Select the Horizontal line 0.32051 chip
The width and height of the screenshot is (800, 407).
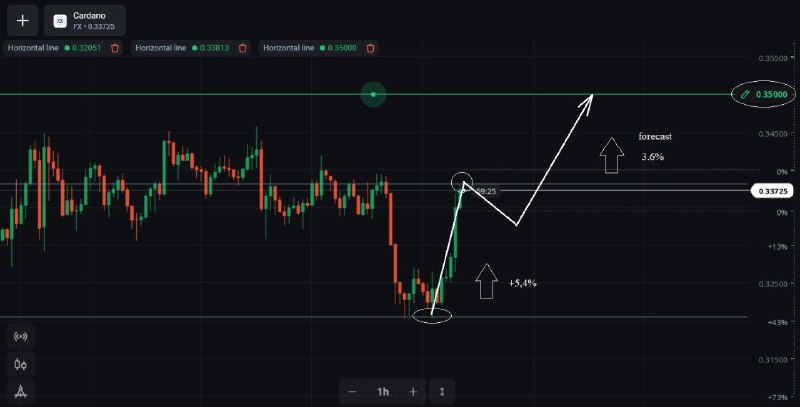[63, 48]
